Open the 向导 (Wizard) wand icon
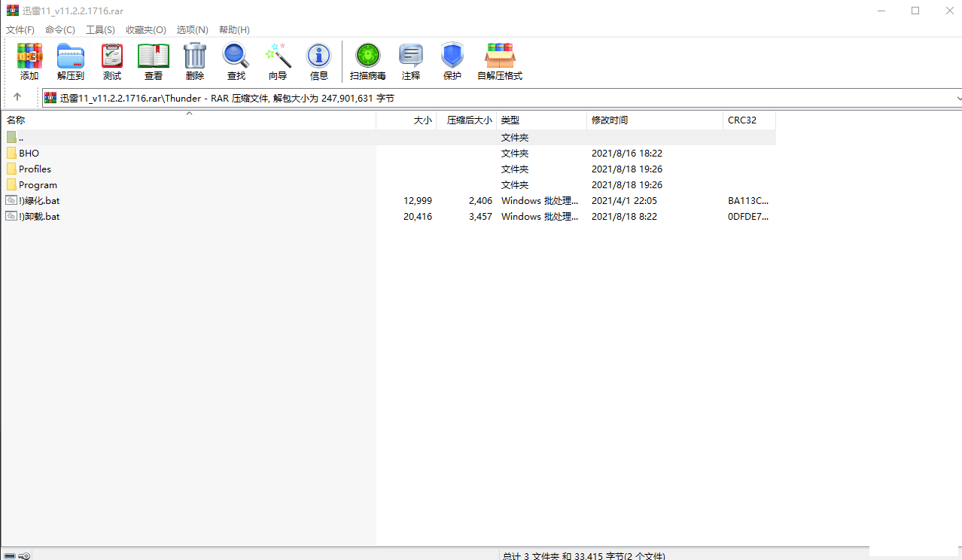 point(278,56)
